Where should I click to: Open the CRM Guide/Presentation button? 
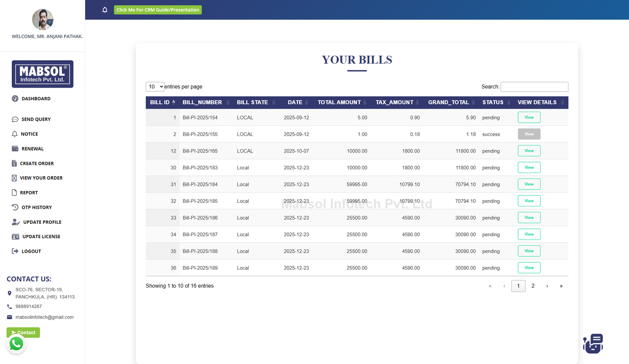[x=158, y=10]
